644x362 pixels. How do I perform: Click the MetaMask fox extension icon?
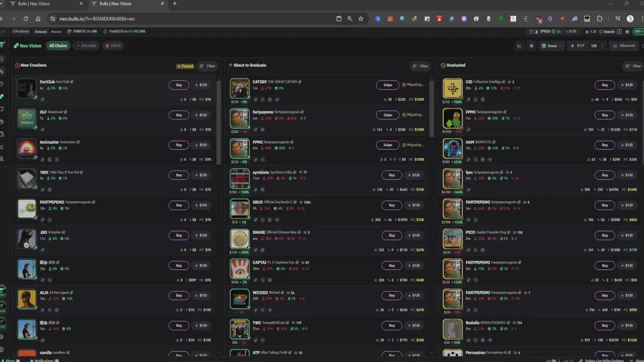389,19
